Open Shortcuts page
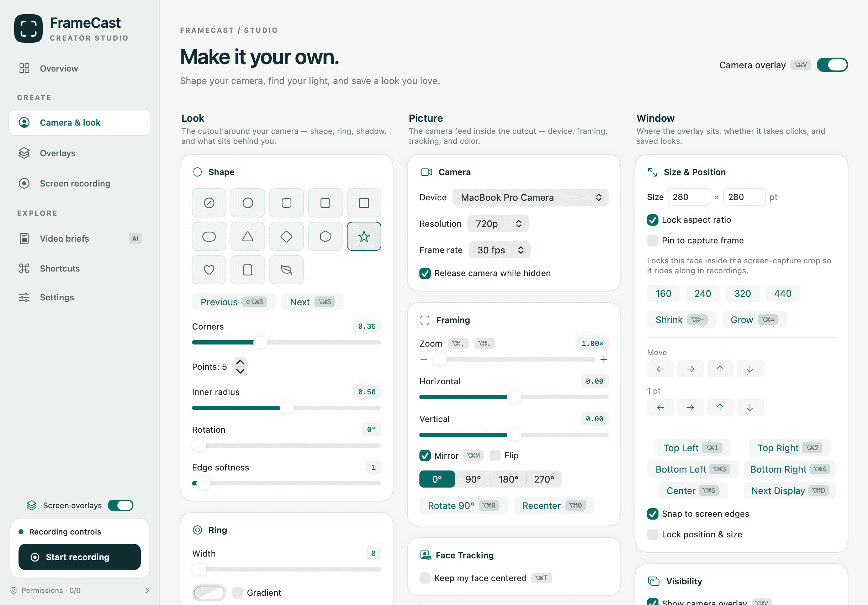The image size is (868, 605). [79, 268]
